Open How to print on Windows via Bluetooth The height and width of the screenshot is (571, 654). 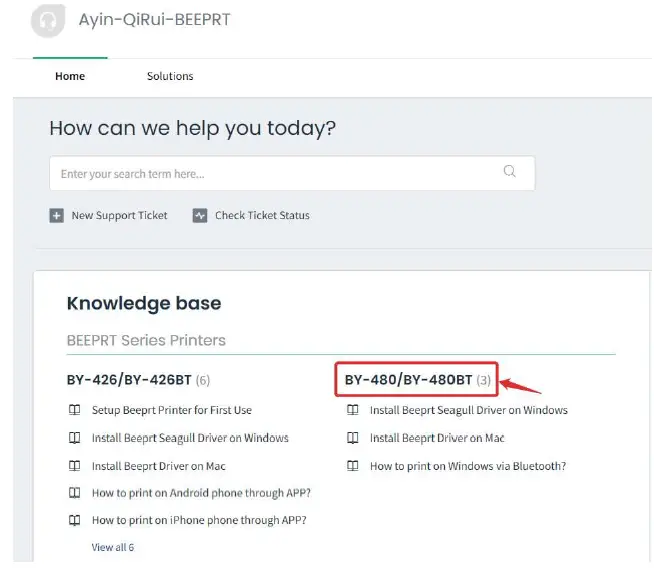pyautogui.click(x=468, y=466)
